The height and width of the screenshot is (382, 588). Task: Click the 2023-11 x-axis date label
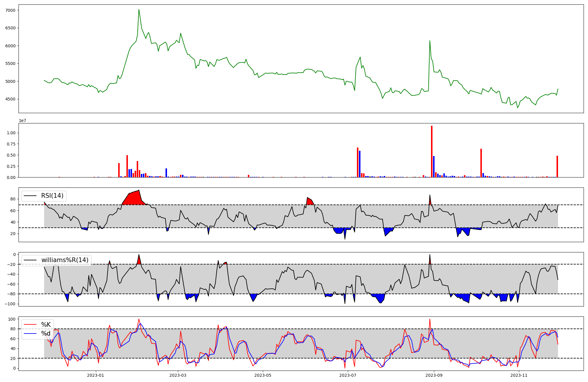pyautogui.click(x=519, y=375)
